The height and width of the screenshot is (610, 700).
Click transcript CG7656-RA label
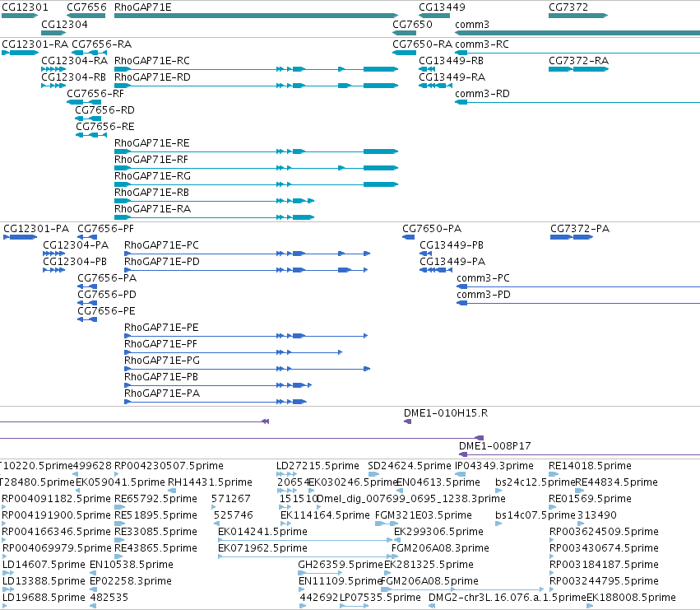tap(102, 44)
